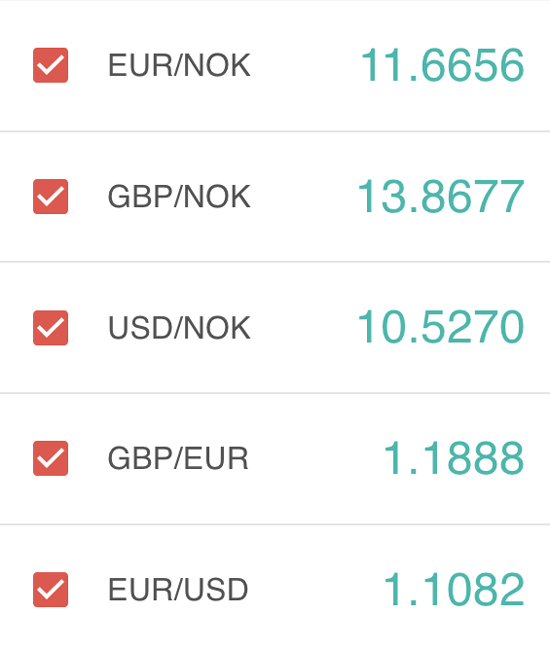Image resolution: width=550 pixels, height=650 pixels.
Task: Open the 10.5270 rate value
Action: pyautogui.click(x=441, y=327)
